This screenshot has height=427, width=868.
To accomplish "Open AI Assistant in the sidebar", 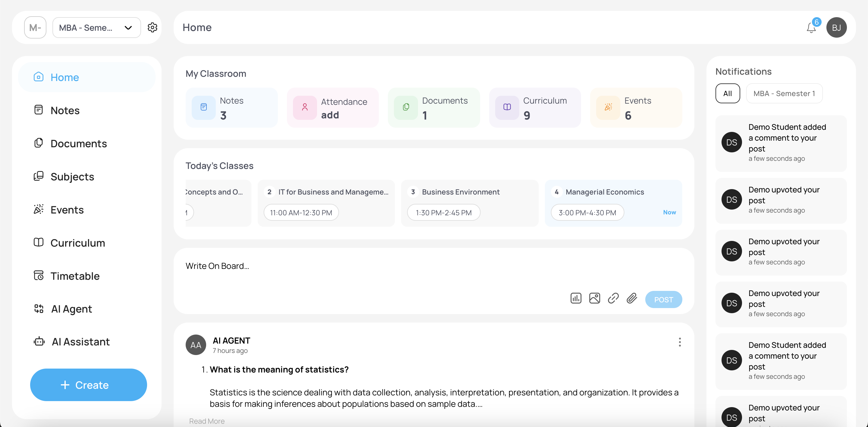I will pyautogui.click(x=86, y=342).
